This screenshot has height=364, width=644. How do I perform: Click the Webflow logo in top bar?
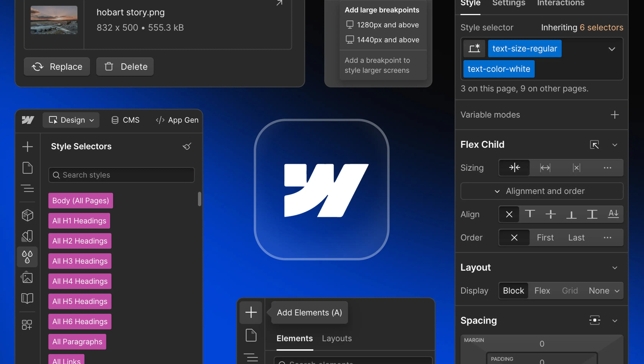(28, 120)
